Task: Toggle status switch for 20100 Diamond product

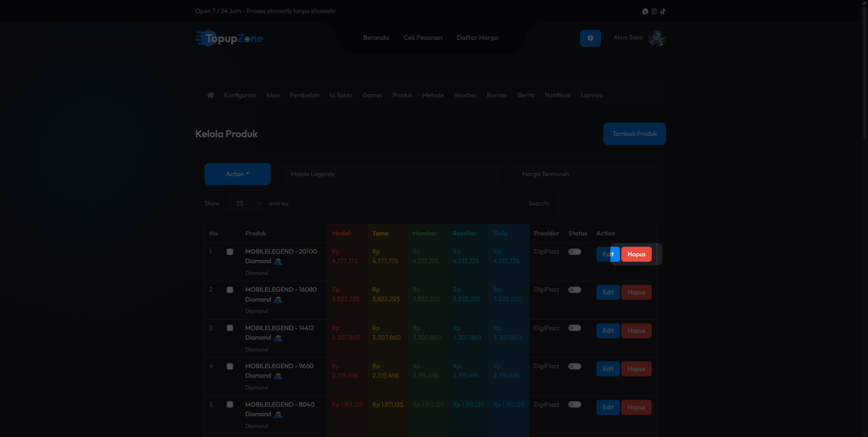Action: [x=575, y=252]
